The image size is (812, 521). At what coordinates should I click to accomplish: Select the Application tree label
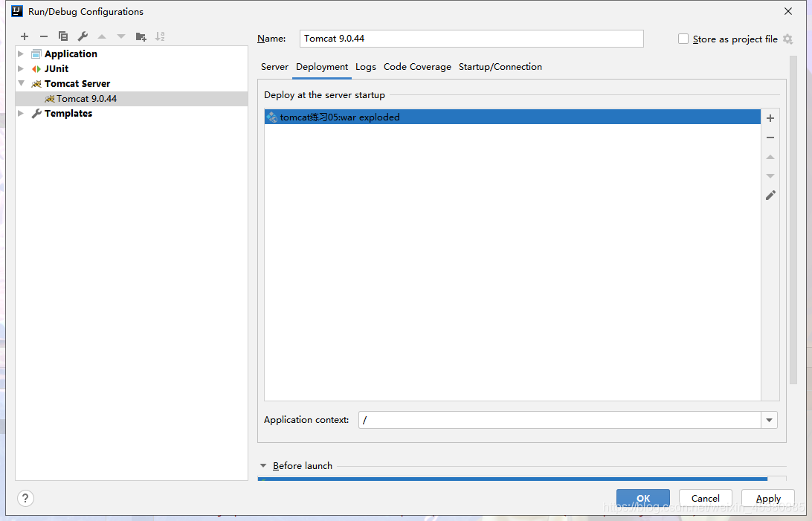pyautogui.click(x=71, y=54)
